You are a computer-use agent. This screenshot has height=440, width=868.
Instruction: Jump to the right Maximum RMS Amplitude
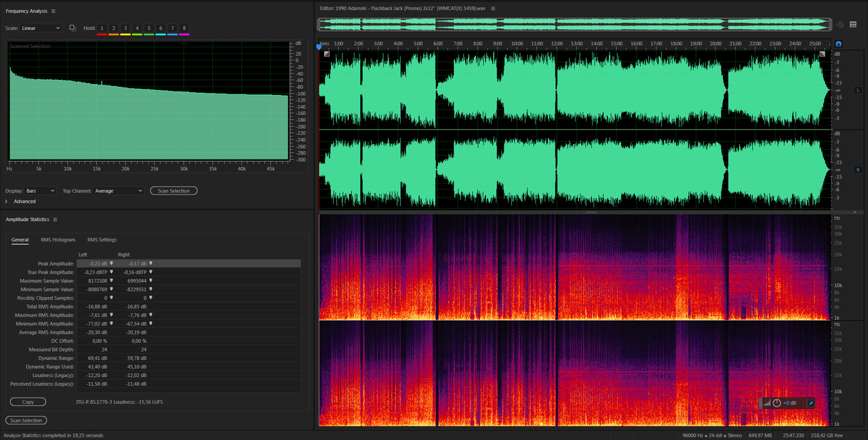(x=151, y=315)
